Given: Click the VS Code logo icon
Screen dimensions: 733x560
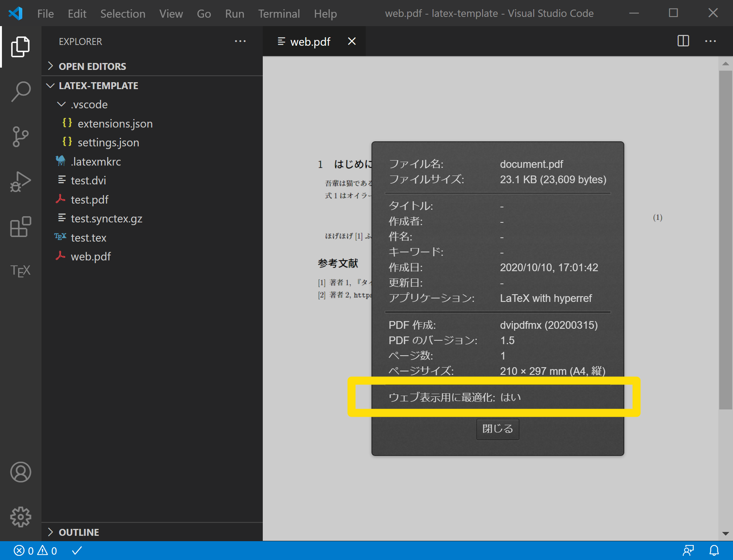Looking at the screenshot, I should point(16,13).
